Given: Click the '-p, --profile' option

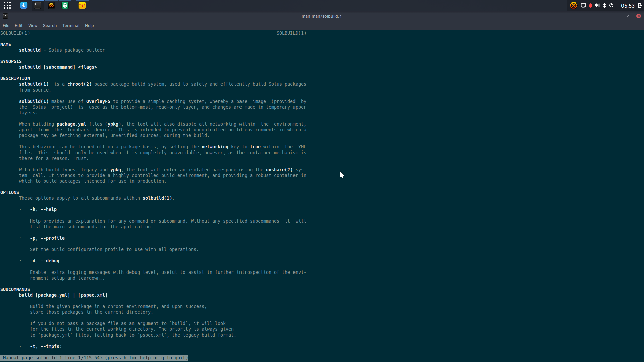Looking at the screenshot, I should [x=47, y=238].
